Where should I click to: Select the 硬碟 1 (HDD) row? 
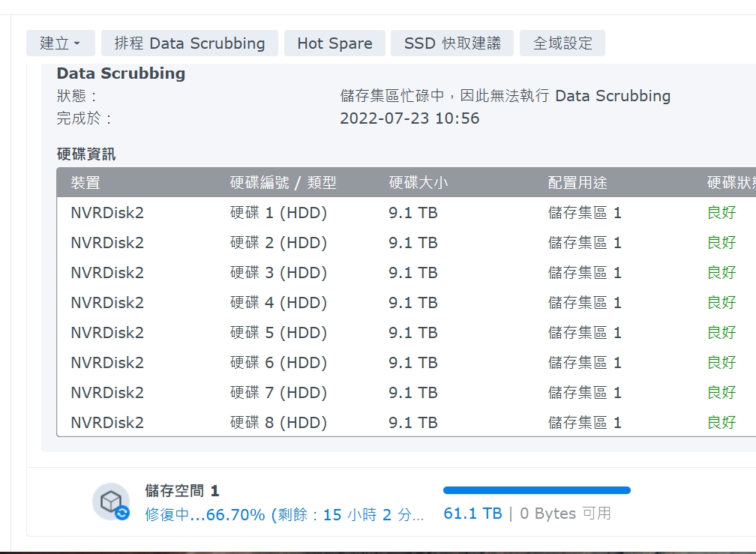point(278,213)
